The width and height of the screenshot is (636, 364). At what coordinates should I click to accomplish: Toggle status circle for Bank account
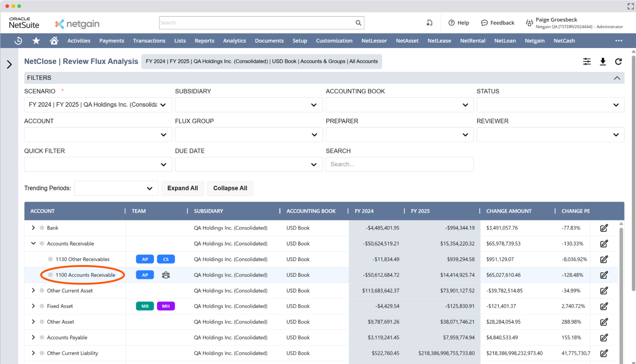click(x=42, y=228)
